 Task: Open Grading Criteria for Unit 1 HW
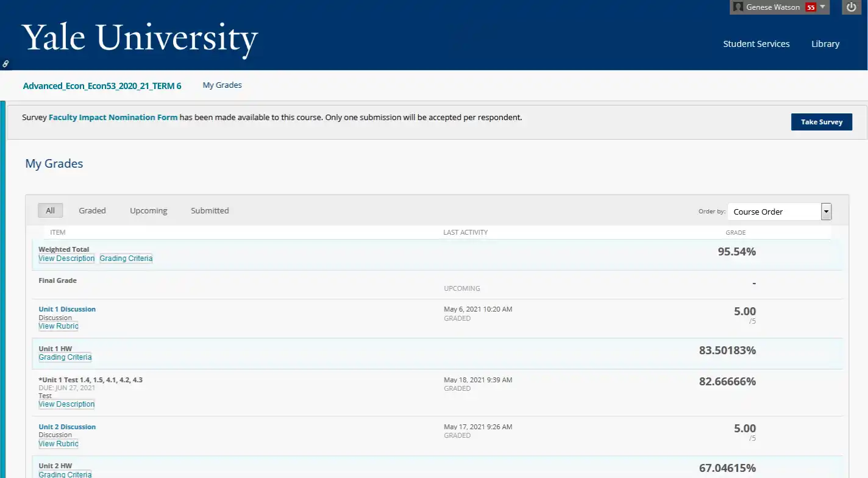[65, 357]
